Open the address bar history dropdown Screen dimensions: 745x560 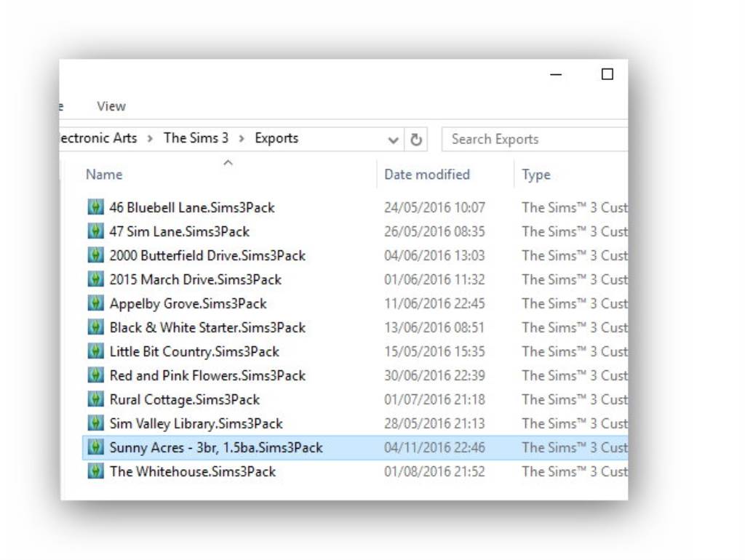393,140
